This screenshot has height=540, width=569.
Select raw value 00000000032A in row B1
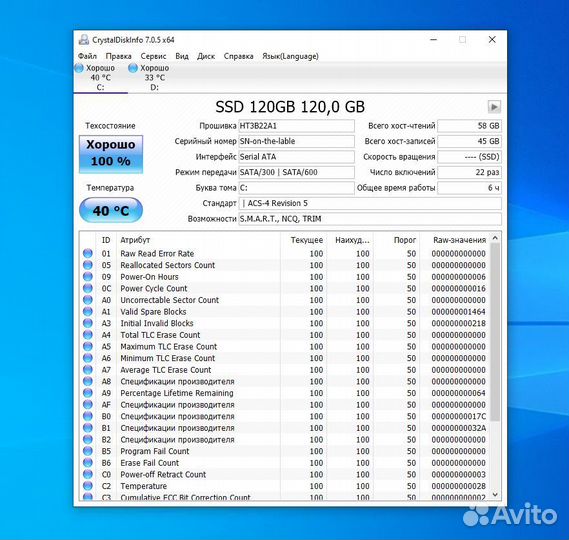pyautogui.click(x=458, y=428)
